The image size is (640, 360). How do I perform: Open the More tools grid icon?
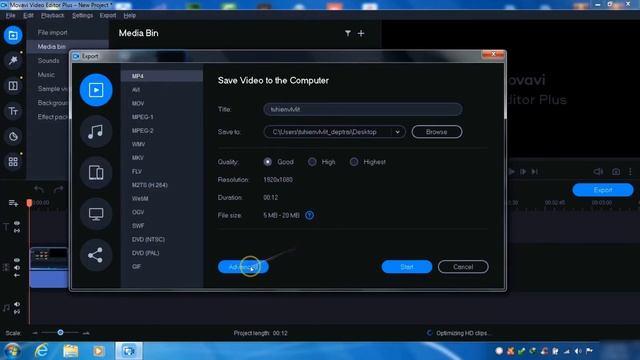tap(13, 162)
